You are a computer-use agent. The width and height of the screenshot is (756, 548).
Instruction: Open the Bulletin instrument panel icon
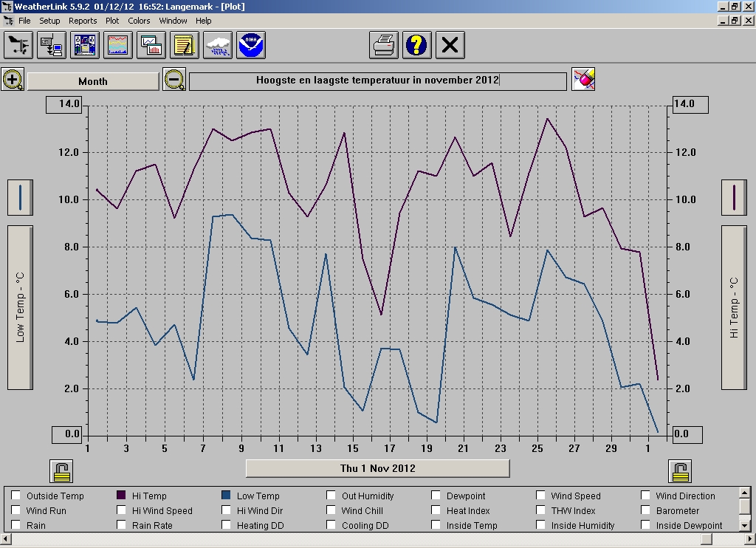coord(85,45)
